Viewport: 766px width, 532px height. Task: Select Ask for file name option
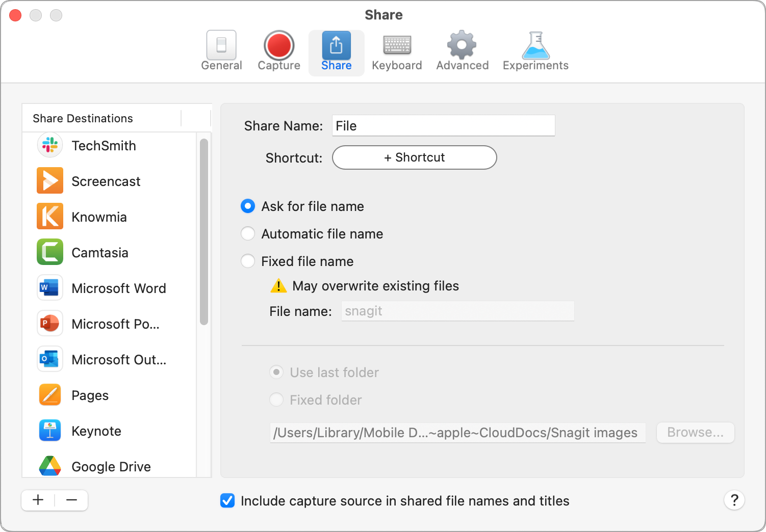coord(248,206)
